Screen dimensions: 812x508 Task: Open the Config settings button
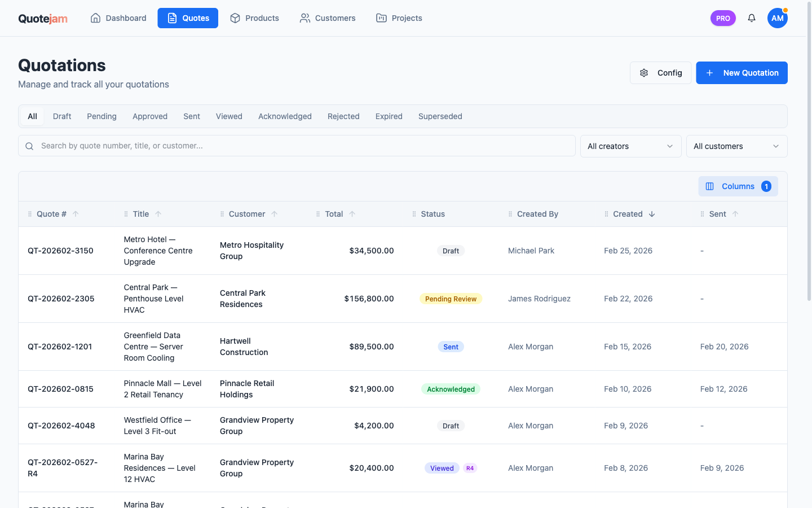pyautogui.click(x=660, y=73)
